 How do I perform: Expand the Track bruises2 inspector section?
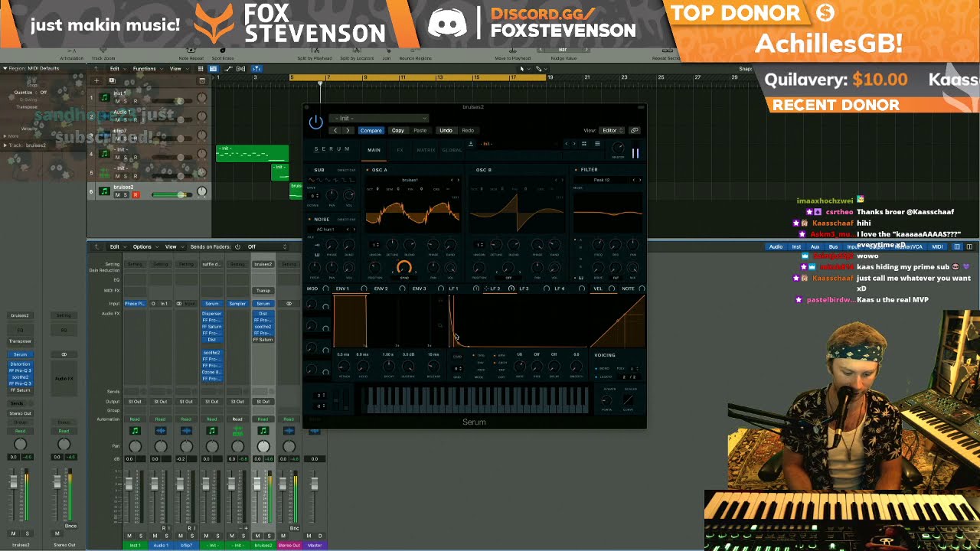(5, 145)
